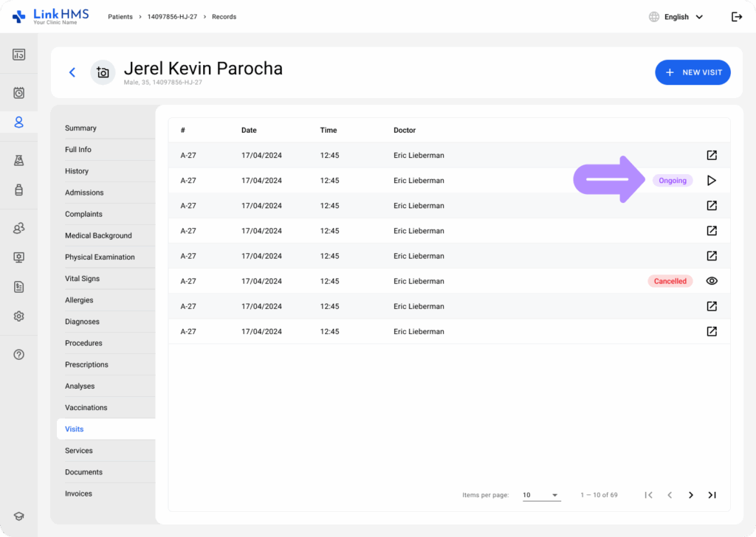The image size is (756, 537).
Task: Open the calendar appointments sidebar icon
Action: click(19, 93)
